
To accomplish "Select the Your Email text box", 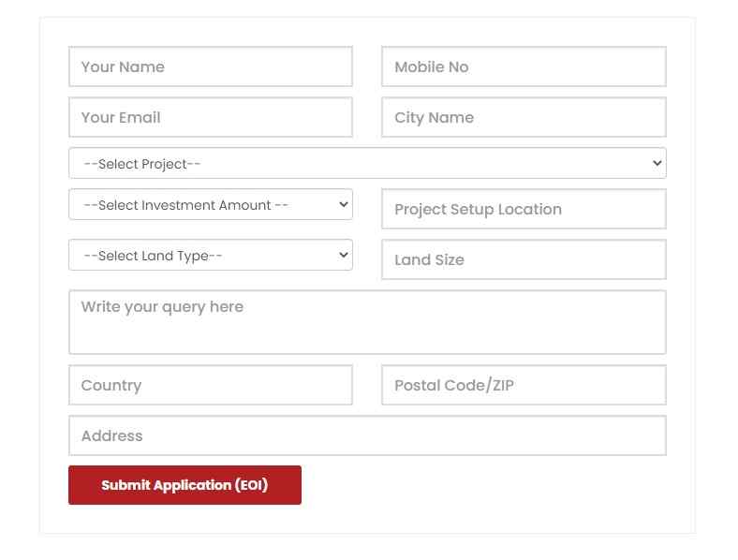I will pyautogui.click(x=210, y=117).
